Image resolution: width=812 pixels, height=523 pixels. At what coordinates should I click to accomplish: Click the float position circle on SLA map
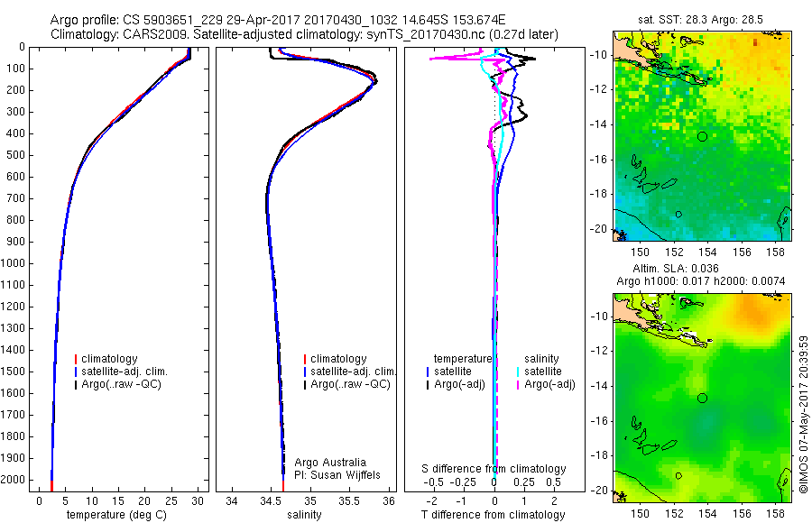[x=702, y=399]
